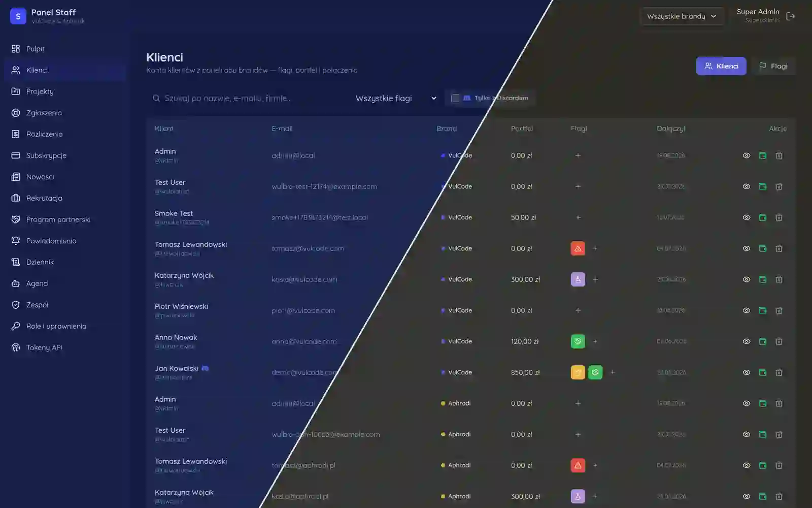The width and height of the screenshot is (812, 508).
Task: Enable the 'Tylko z Discordem' checkbox
Action: click(x=455, y=98)
